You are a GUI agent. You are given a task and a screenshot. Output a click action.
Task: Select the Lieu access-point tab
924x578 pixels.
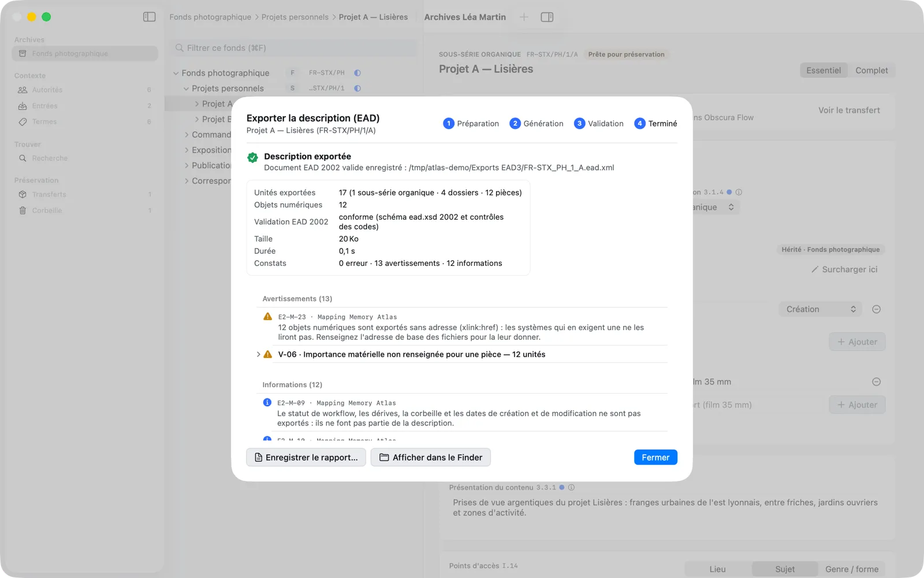(718, 569)
